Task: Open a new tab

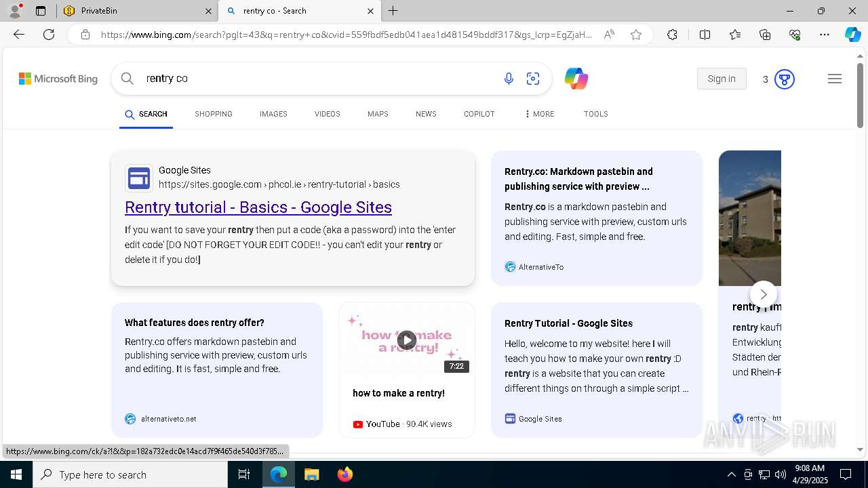Action: [x=393, y=11]
